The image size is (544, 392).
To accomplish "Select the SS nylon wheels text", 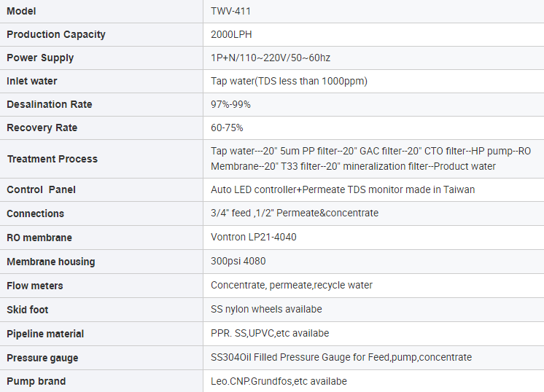I will click(x=266, y=309).
